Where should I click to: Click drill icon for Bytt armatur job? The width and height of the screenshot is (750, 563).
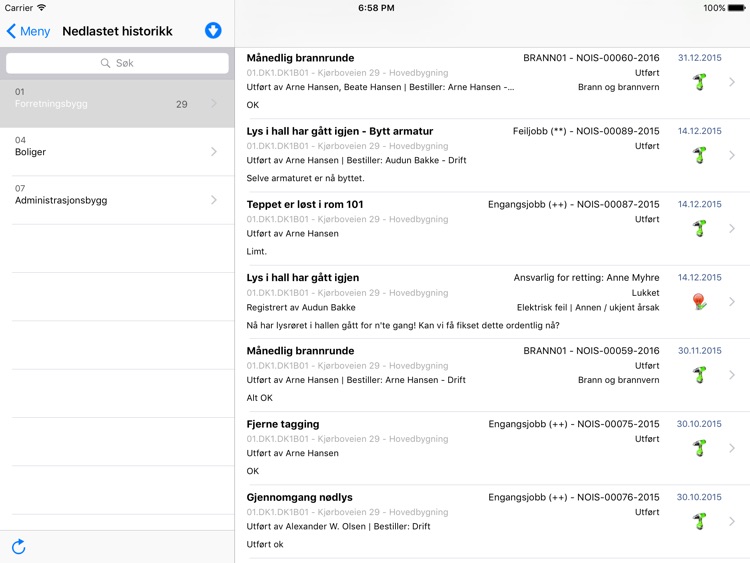pyautogui.click(x=699, y=155)
